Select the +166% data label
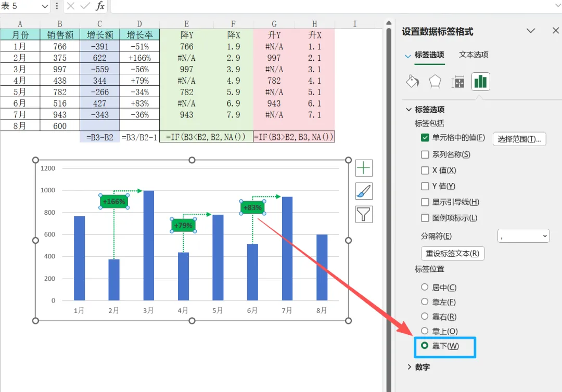The image size is (562, 392). [114, 202]
